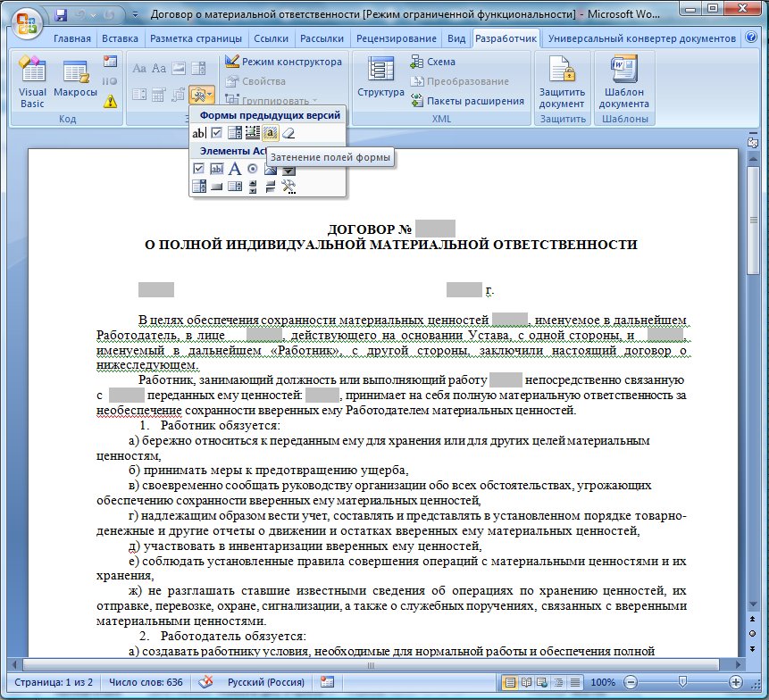Open Пакеты расширения
This screenshot has height=700, width=769.
467,101
